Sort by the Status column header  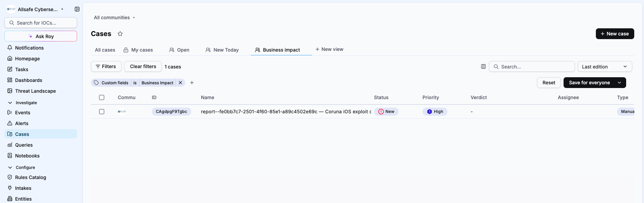coord(381,97)
